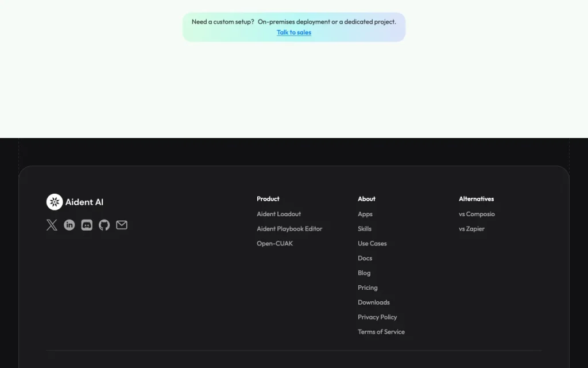The height and width of the screenshot is (368, 588).
Task: Open the Blog footer link
Action: coord(364,273)
